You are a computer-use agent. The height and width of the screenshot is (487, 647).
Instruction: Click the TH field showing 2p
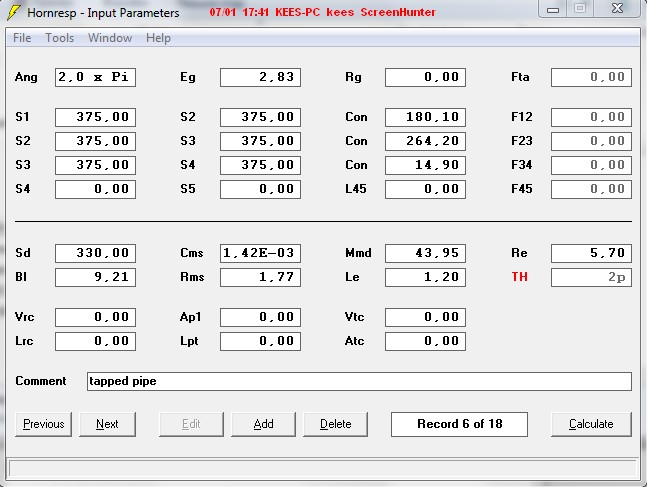(591, 277)
